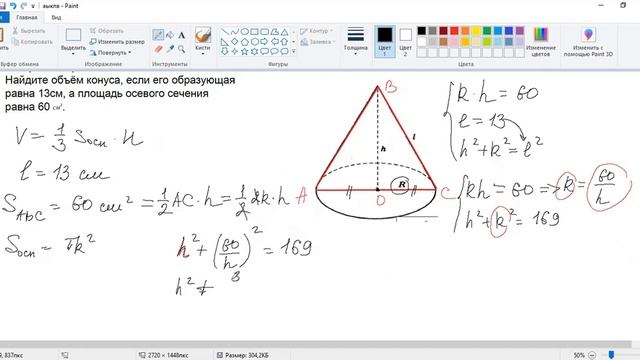Open Quick Access Toolbar customize arrow
640x360 pixels.
33,6
